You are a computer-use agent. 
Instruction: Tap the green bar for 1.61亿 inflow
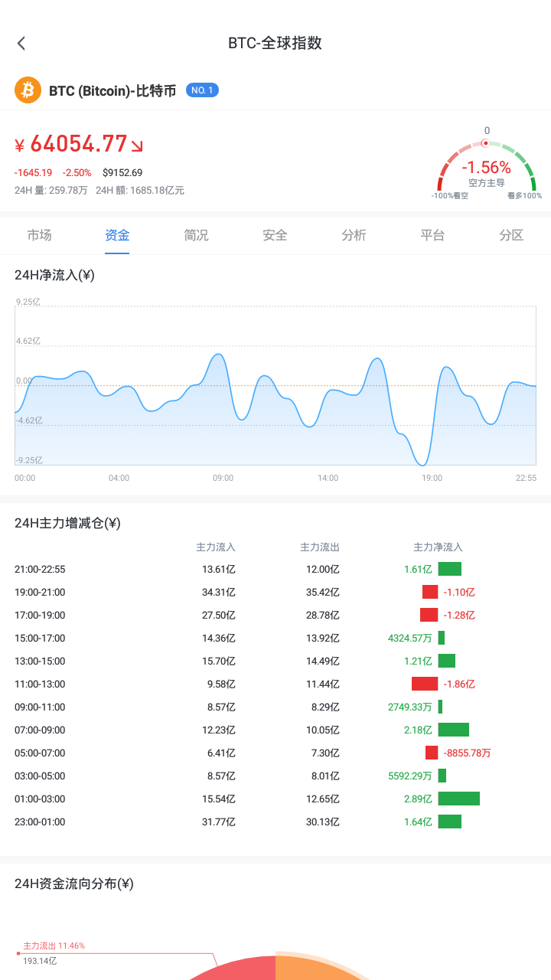(450, 569)
